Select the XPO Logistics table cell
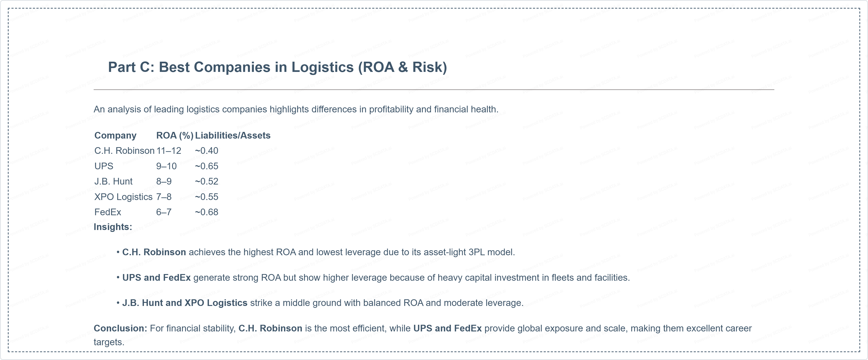 (123, 197)
